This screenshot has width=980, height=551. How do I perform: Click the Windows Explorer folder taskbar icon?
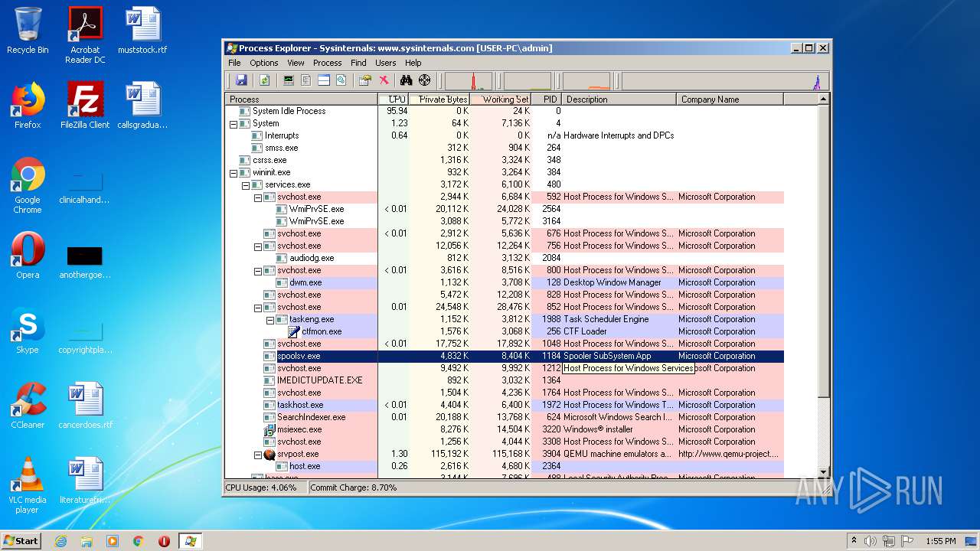87,541
